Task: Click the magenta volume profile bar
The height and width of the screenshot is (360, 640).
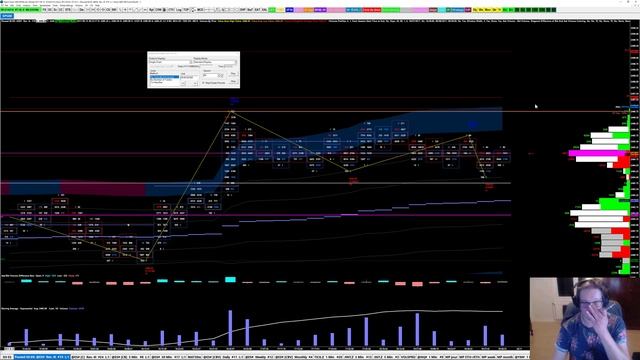Action: click(x=598, y=153)
